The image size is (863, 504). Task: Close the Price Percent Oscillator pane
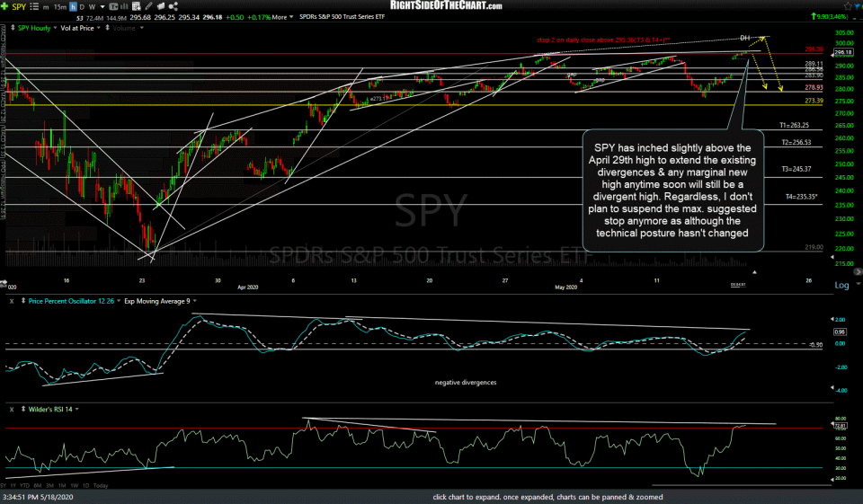click(12, 301)
